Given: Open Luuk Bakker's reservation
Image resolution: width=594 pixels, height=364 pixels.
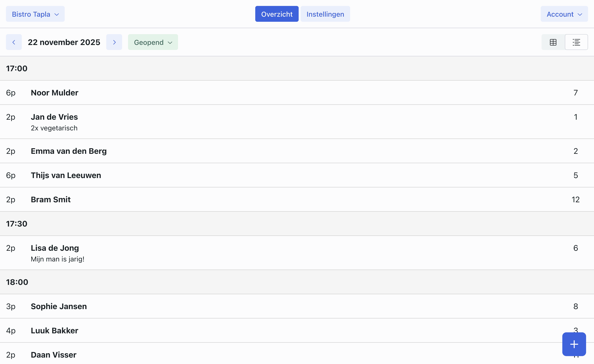Looking at the screenshot, I should (54, 331).
